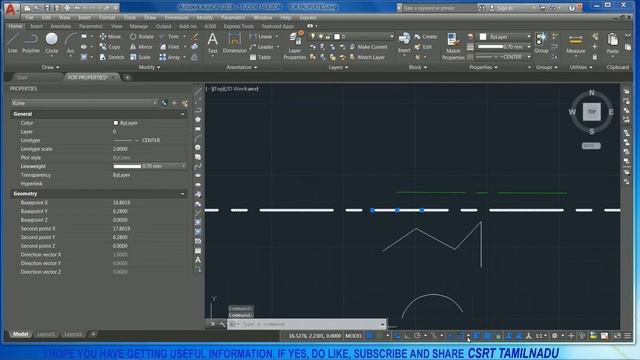
Task: Select the Polyline tool
Action: tap(31, 43)
